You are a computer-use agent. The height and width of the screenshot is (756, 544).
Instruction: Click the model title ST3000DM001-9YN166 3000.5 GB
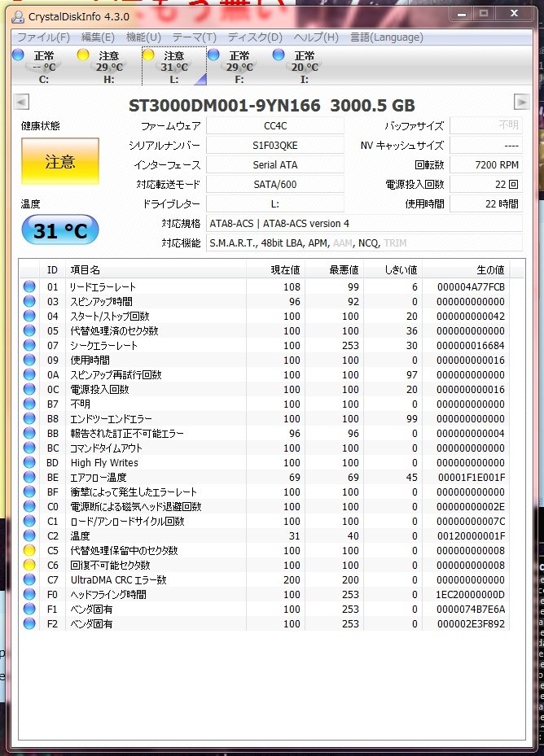[272, 105]
